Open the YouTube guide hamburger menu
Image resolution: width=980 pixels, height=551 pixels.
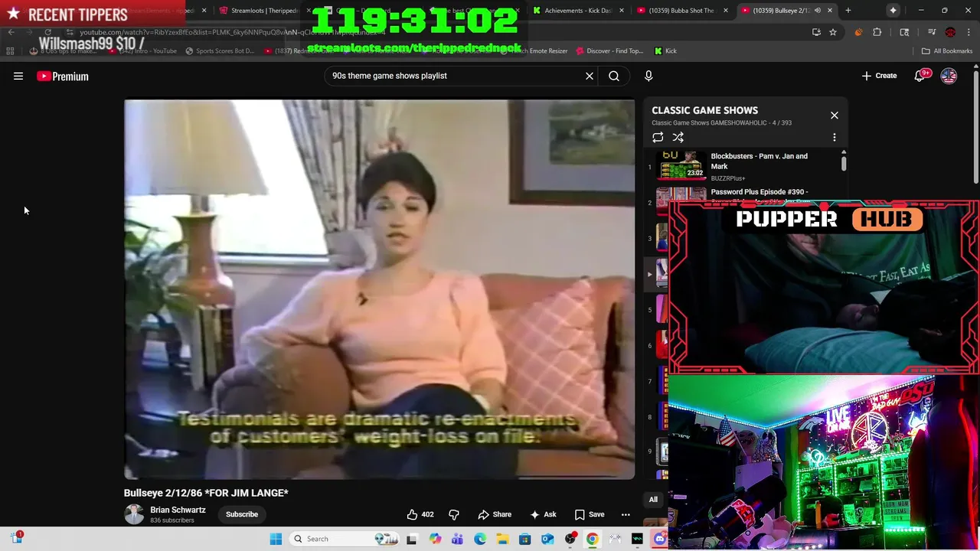(18, 76)
